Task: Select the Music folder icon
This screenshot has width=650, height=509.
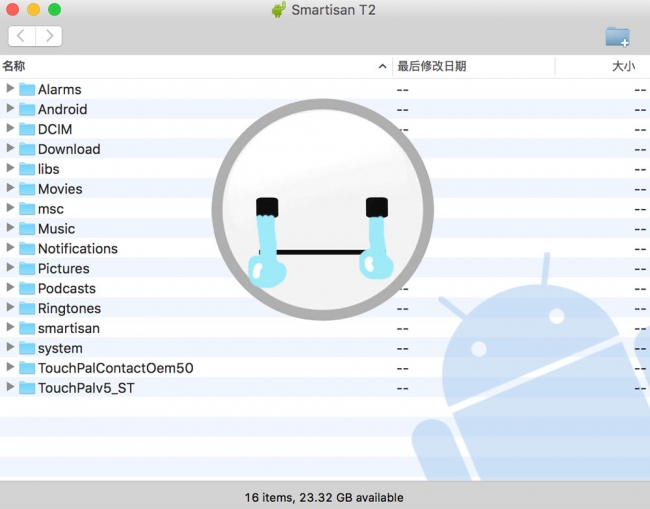Action: coord(27,228)
